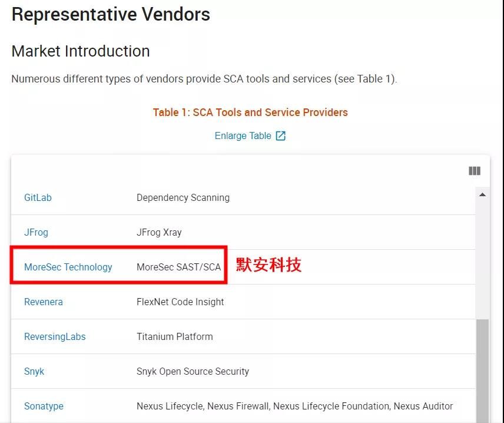The image size is (504, 423).
Task: Open the Snyk vendor link
Action: [34, 371]
